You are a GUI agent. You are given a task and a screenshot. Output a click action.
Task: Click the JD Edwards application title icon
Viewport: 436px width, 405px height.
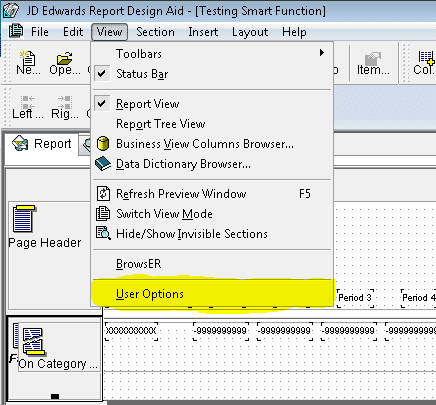tap(11, 10)
